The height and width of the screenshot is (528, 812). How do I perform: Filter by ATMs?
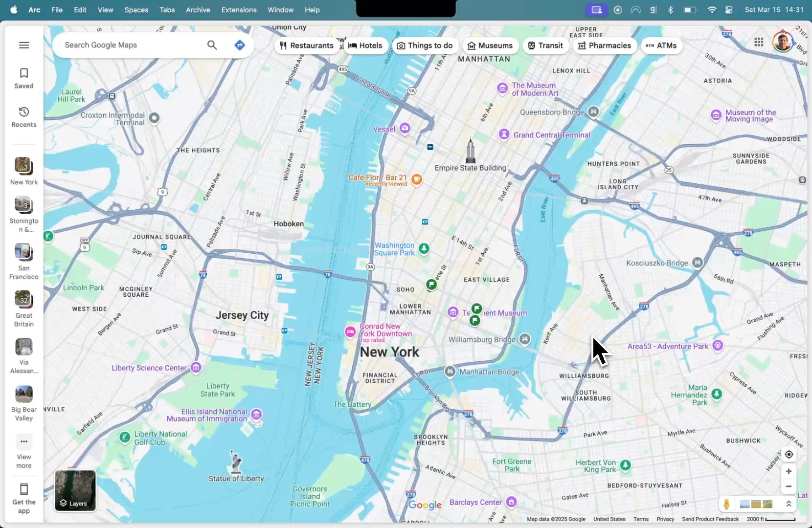click(x=661, y=45)
